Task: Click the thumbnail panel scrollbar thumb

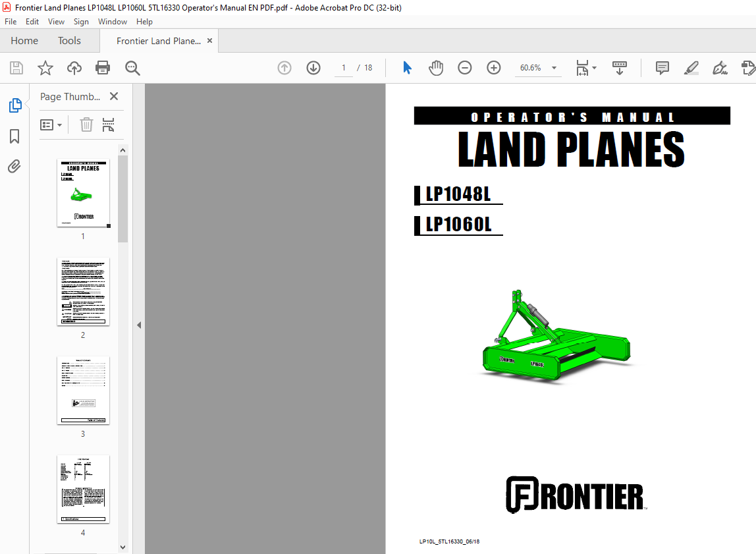Action: click(123, 199)
